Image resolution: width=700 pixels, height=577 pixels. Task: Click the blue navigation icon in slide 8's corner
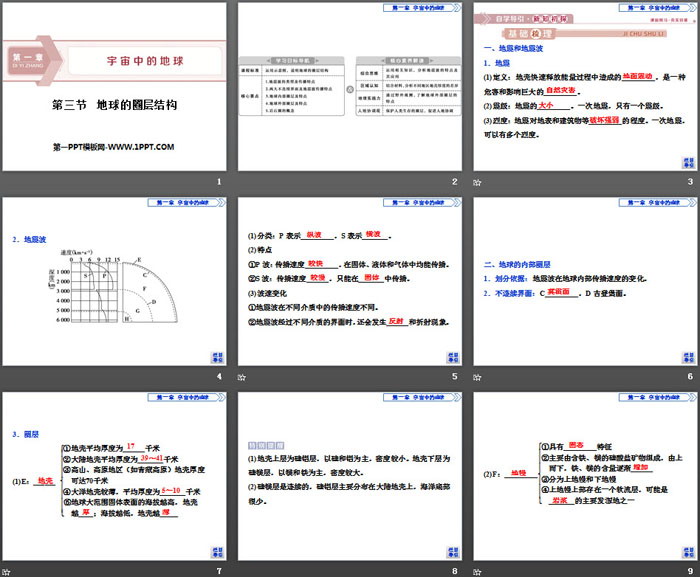pos(453,552)
